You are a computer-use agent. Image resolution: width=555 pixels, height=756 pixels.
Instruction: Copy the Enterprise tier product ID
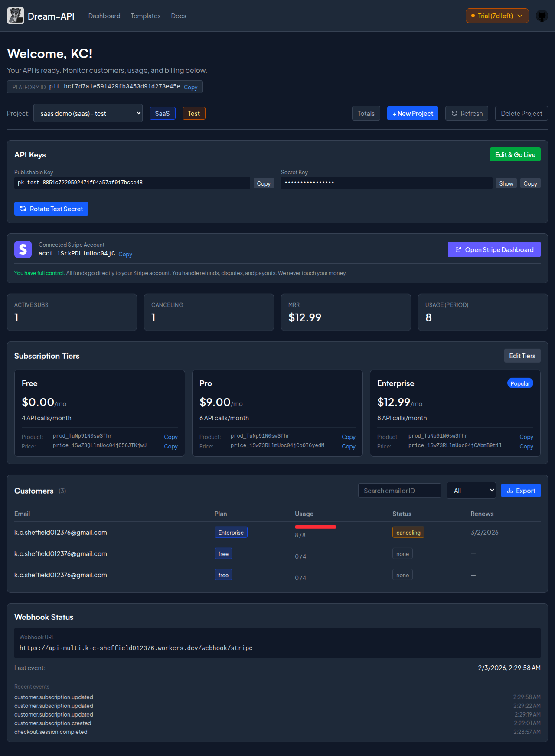click(x=526, y=437)
